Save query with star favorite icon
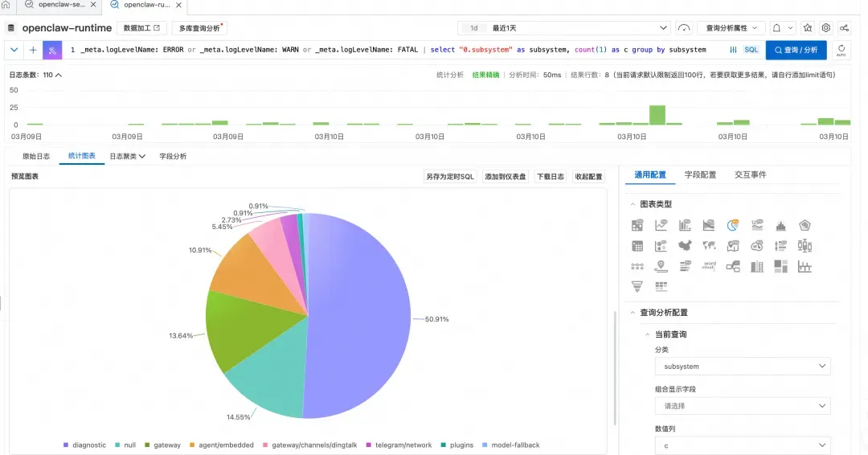 pyautogui.click(x=808, y=27)
